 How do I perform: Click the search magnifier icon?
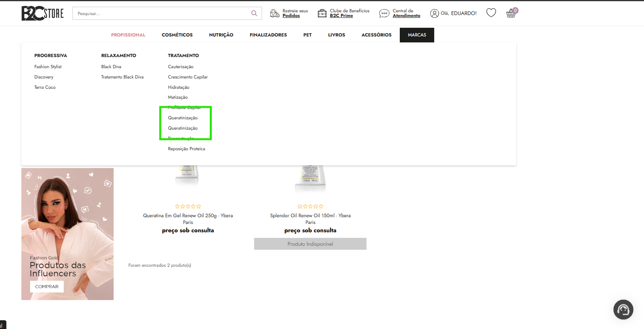coord(254,13)
